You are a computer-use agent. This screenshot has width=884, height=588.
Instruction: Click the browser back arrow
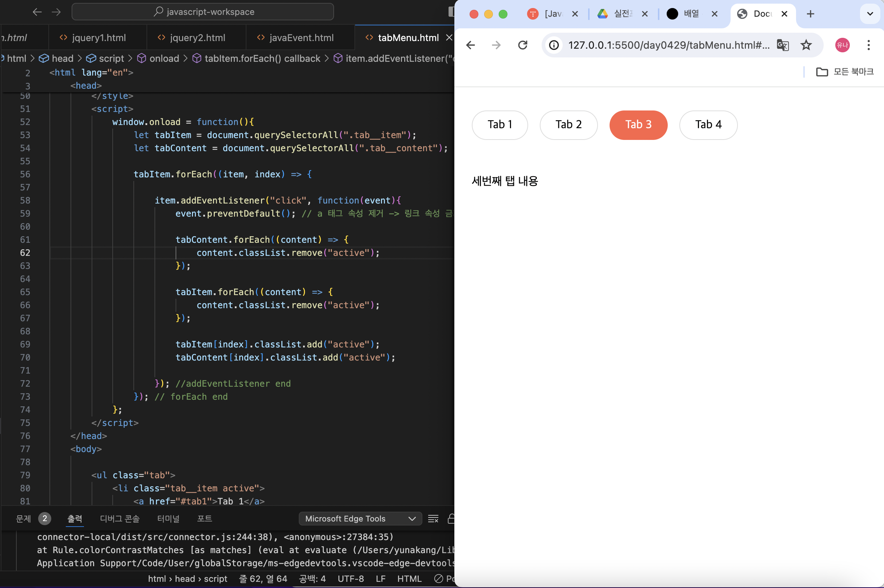coord(470,45)
